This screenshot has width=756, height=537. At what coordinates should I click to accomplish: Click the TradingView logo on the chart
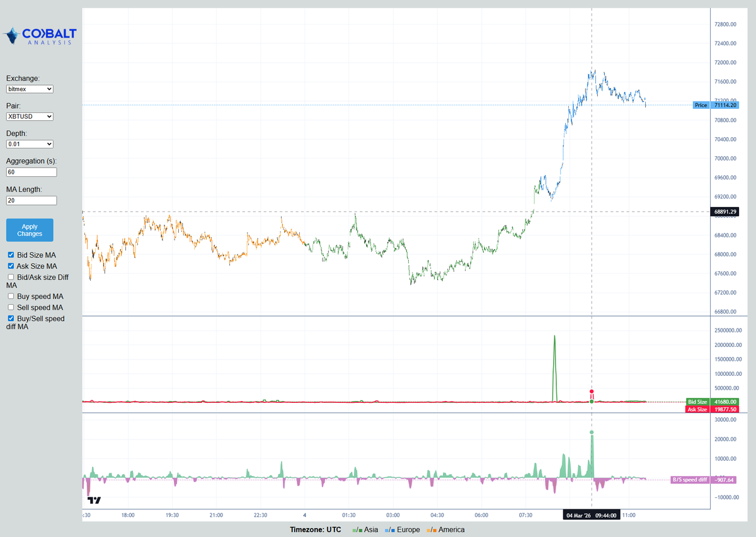(x=94, y=500)
